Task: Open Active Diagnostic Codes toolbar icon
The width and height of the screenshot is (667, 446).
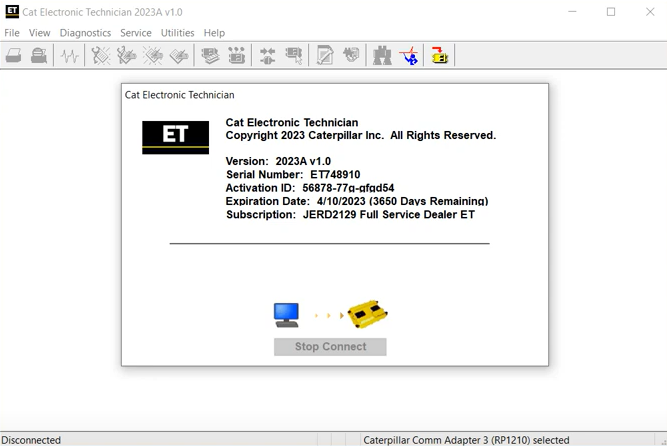Action: pos(101,56)
